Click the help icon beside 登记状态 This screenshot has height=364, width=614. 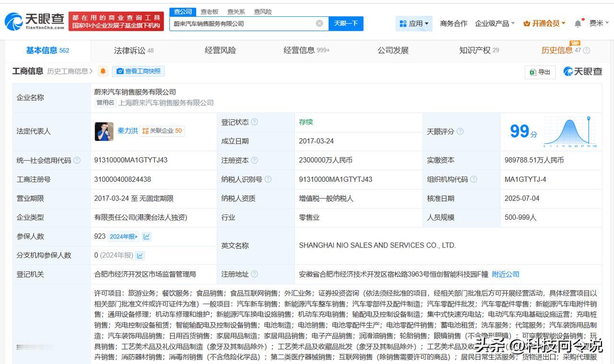click(254, 122)
